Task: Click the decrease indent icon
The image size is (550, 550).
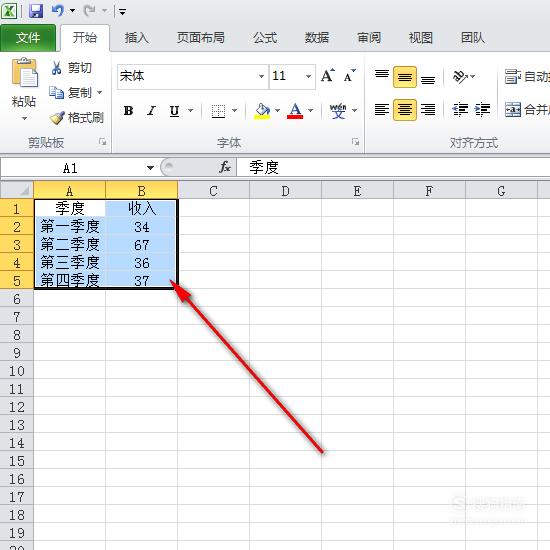Action: pyautogui.click(x=460, y=110)
